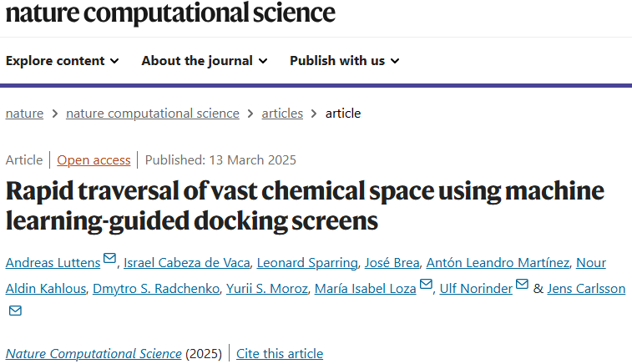Open Nature Computational Science journal link

pyautogui.click(x=94, y=353)
